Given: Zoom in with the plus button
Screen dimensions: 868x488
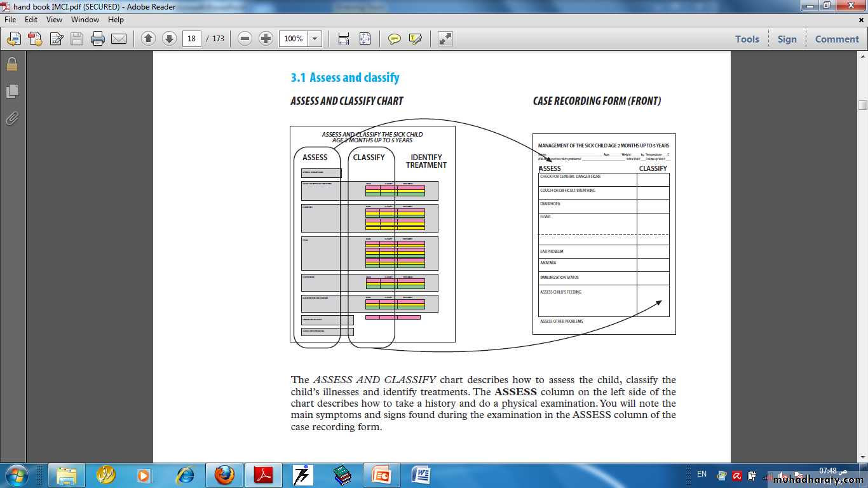Looking at the screenshot, I should click(x=266, y=39).
